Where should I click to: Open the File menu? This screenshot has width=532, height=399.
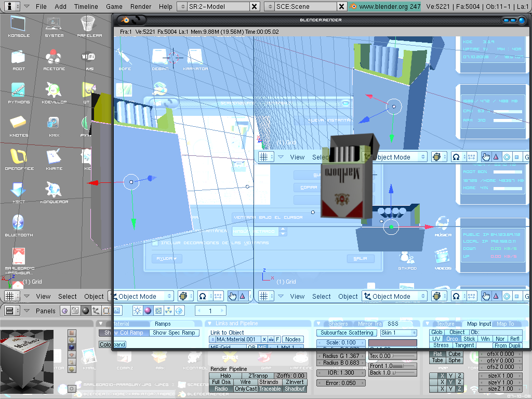pos(41,6)
